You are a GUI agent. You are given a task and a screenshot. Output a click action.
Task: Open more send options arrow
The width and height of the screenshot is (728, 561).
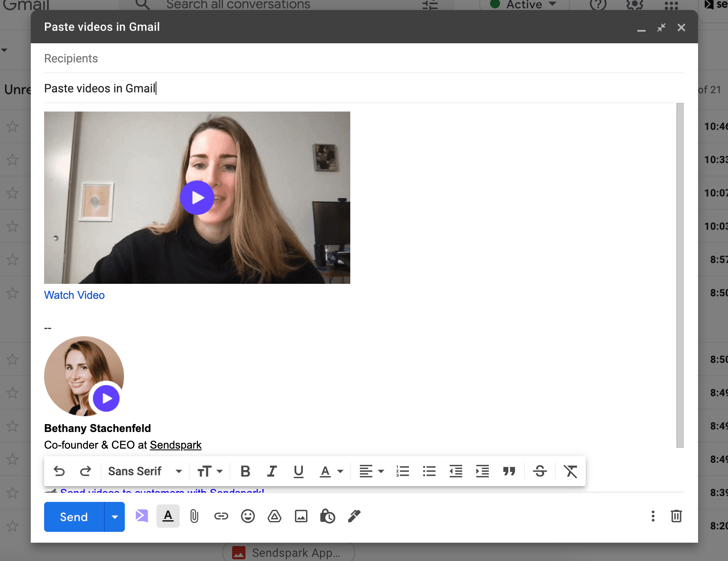115,517
